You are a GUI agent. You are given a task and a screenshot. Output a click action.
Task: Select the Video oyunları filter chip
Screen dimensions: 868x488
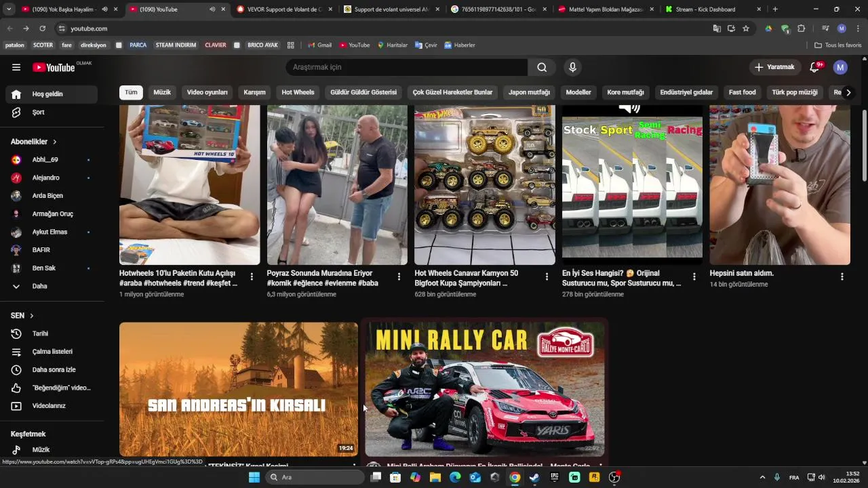pos(208,92)
